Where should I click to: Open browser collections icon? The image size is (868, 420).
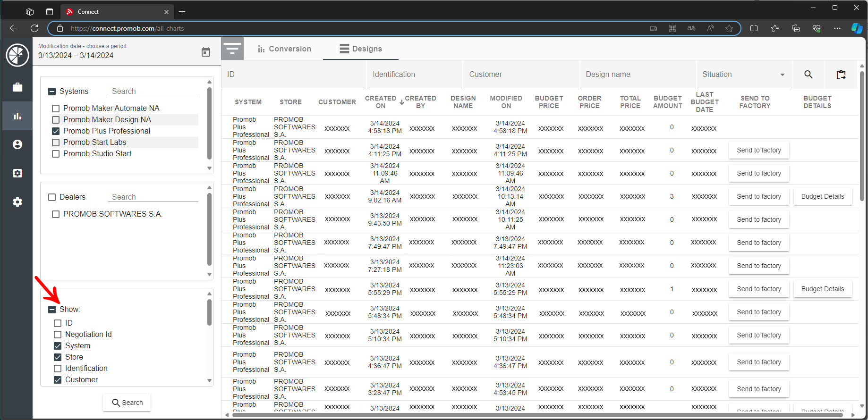(x=796, y=28)
